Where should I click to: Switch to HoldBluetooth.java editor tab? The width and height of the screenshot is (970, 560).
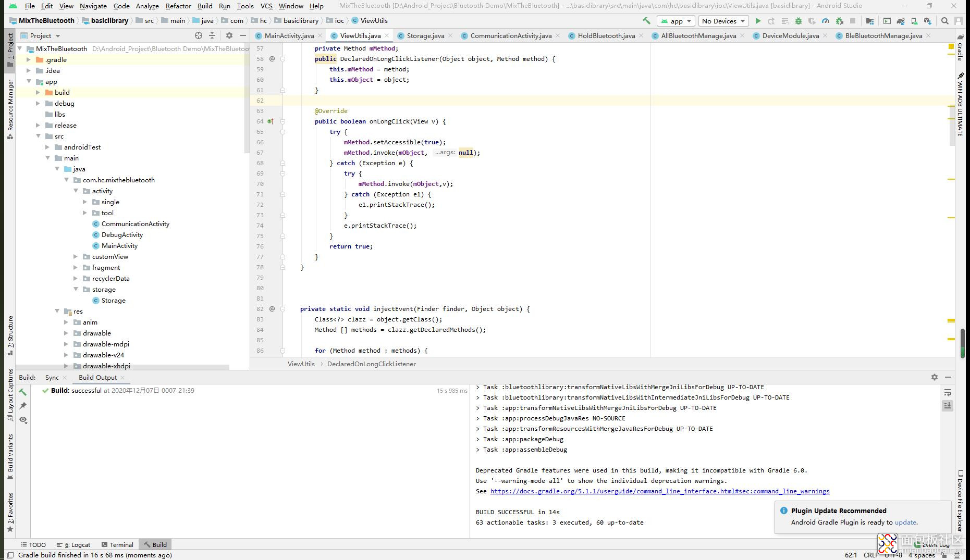coord(606,35)
